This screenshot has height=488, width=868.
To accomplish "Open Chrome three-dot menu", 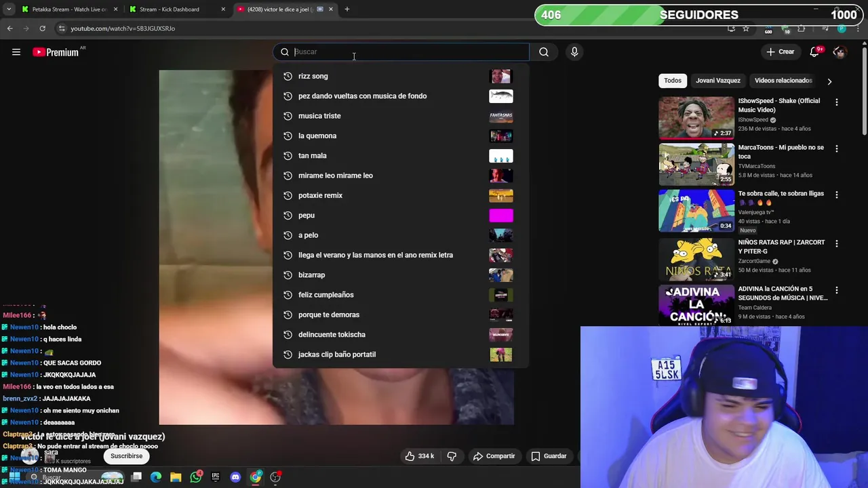I will click(x=858, y=28).
